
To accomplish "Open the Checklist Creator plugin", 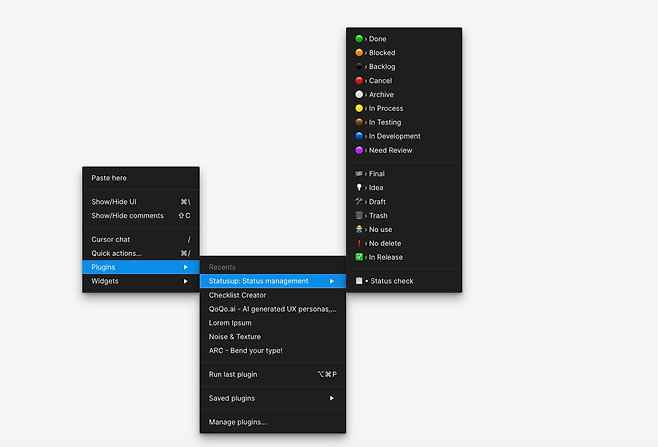I will tap(238, 295).
